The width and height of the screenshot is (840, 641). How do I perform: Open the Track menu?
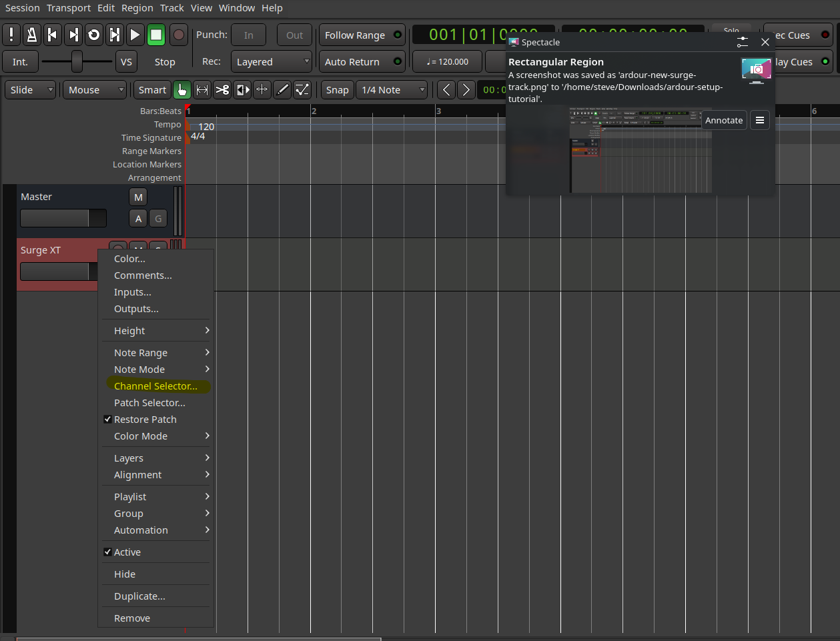pos(171,8)
